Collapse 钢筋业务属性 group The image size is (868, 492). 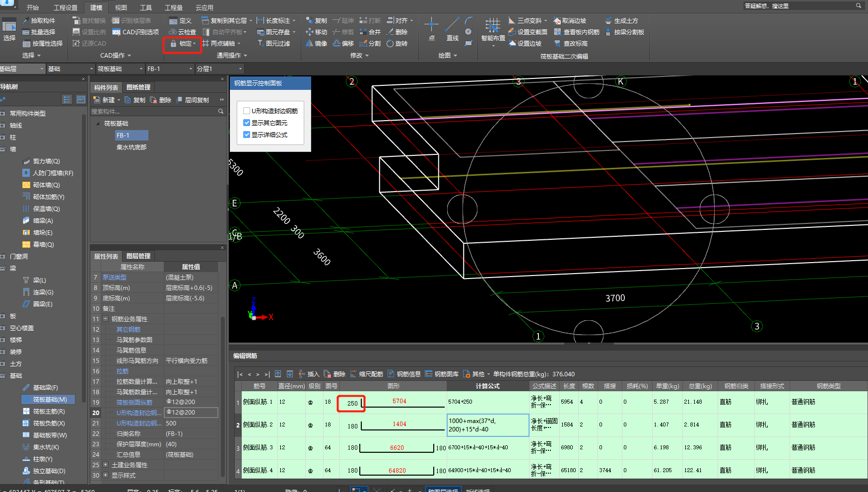pos(105,319)
